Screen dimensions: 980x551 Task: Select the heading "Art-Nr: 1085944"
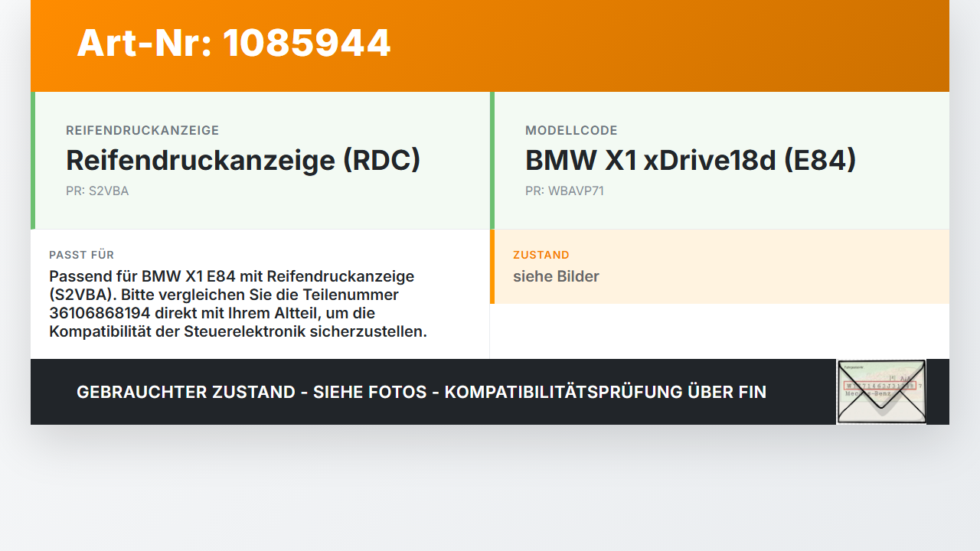coord(234,43)
